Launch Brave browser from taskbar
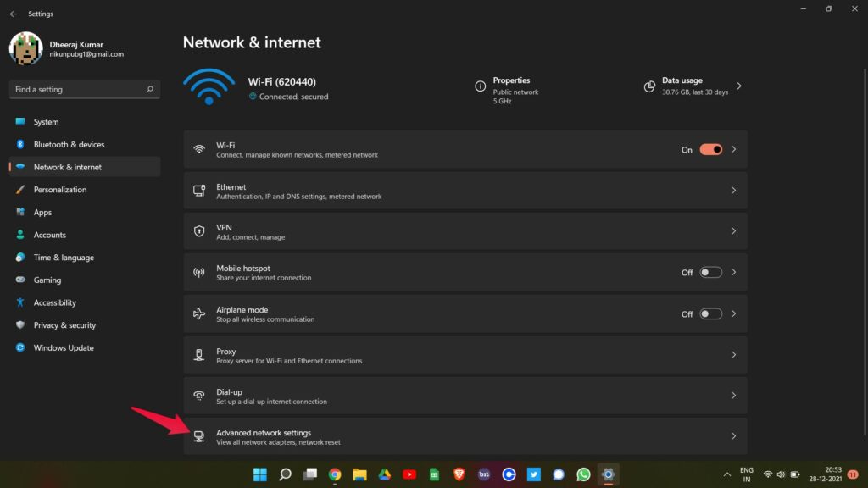 [459, 474]
